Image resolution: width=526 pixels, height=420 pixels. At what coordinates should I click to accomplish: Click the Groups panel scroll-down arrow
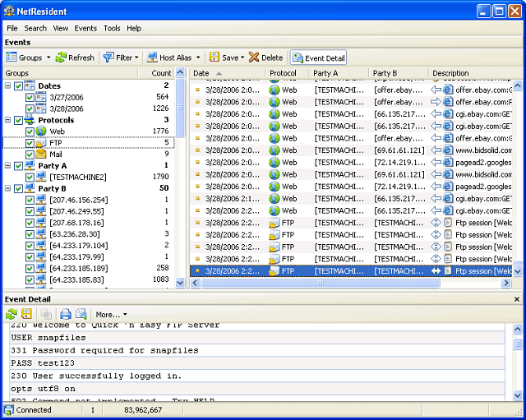coord(180,283)
